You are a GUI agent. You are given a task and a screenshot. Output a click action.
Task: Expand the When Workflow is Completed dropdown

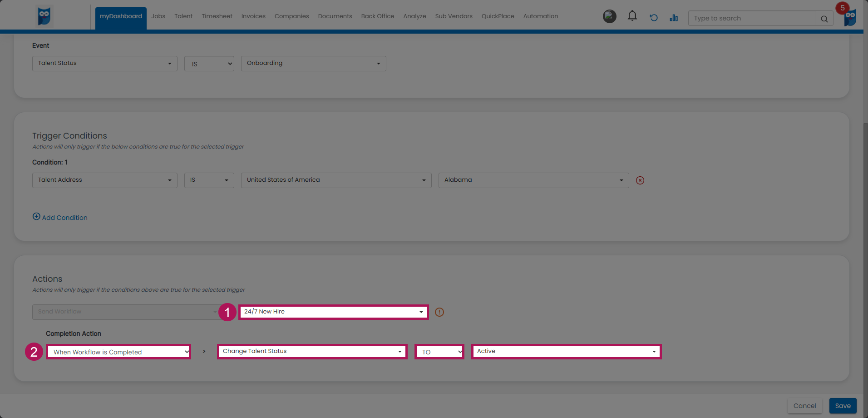(118, 352)
